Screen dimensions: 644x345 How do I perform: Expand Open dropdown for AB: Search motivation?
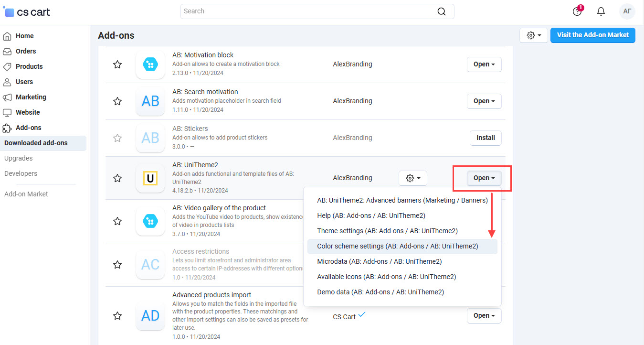pos(484,101)
